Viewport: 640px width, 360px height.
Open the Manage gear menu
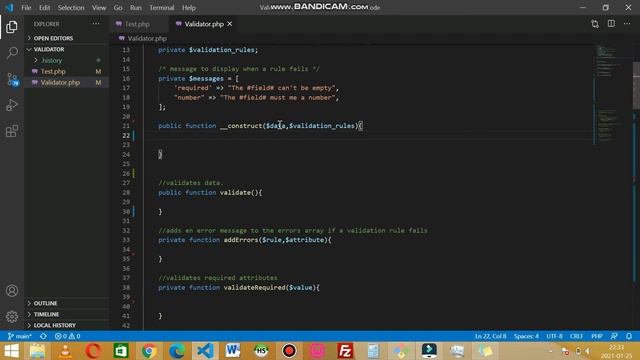pyautogui.click(x=12, y=317)
